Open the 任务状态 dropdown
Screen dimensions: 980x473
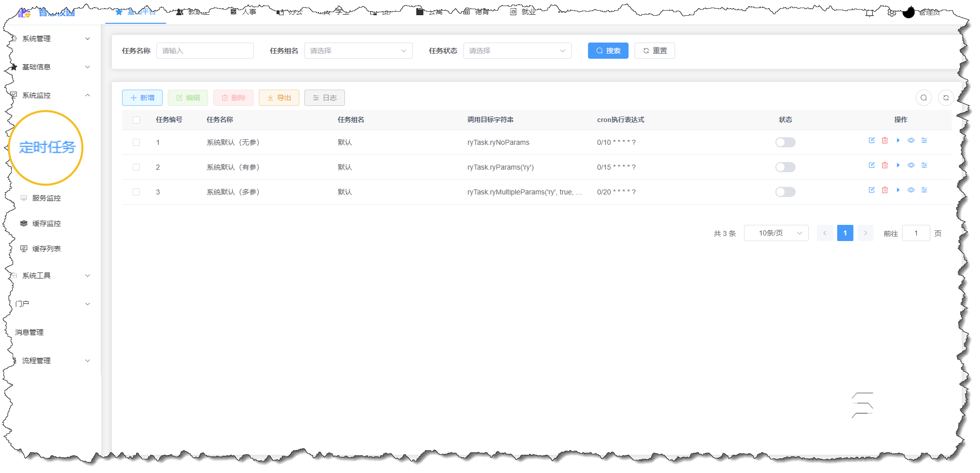(517, 51)
